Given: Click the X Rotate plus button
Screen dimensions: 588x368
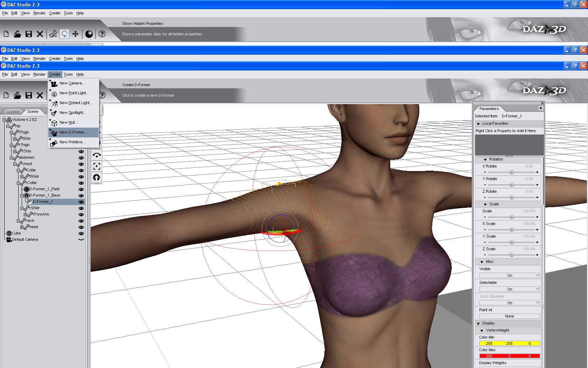Looking at the screenshot, I should [x=537, y=172].
